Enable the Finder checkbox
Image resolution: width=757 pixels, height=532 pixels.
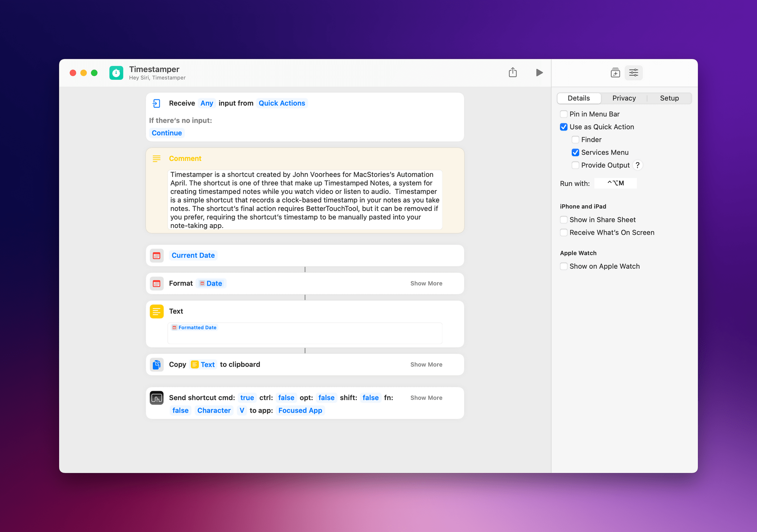point(576,140)
